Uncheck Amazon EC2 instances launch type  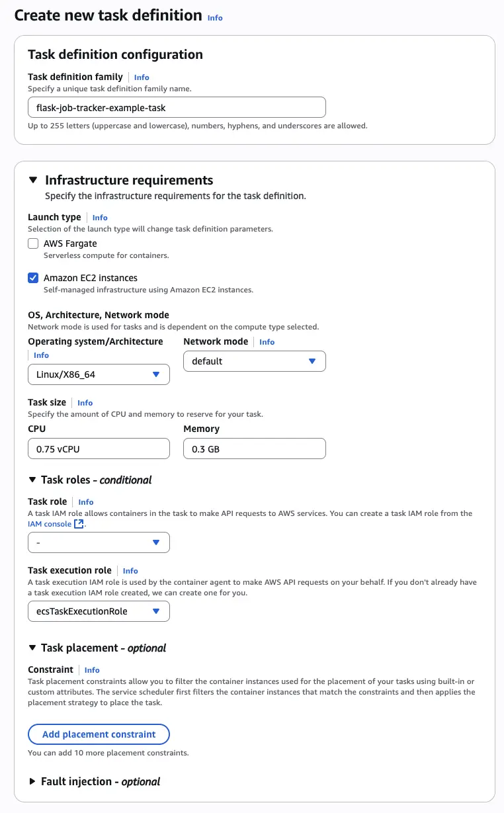click(x=33, y=278)
